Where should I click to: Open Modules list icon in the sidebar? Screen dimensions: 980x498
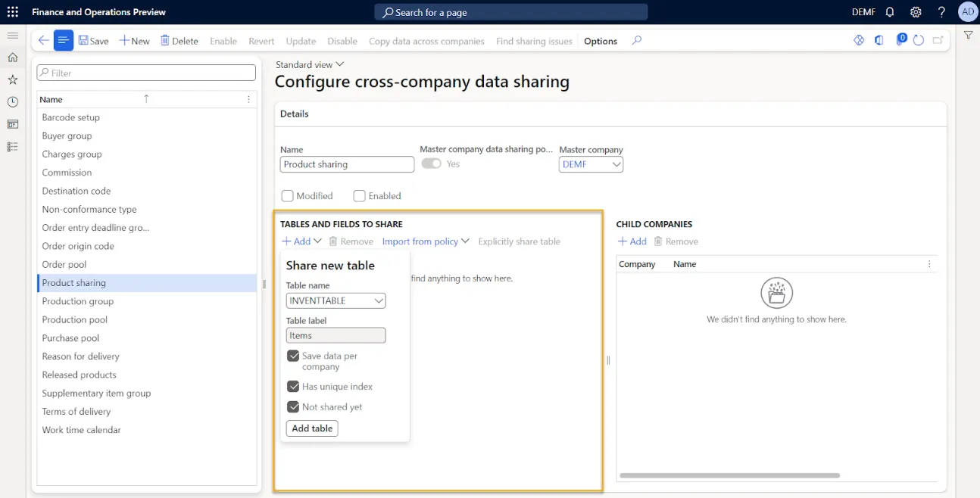coord(12,147)
